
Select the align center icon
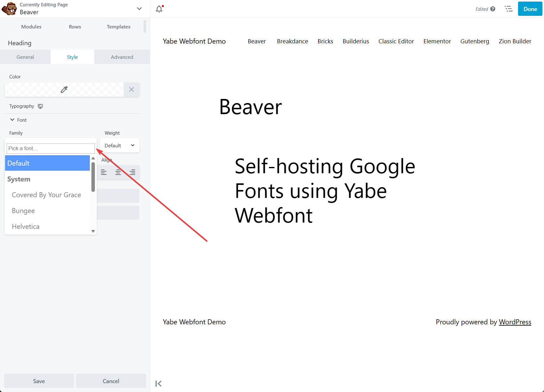point(118,172)
